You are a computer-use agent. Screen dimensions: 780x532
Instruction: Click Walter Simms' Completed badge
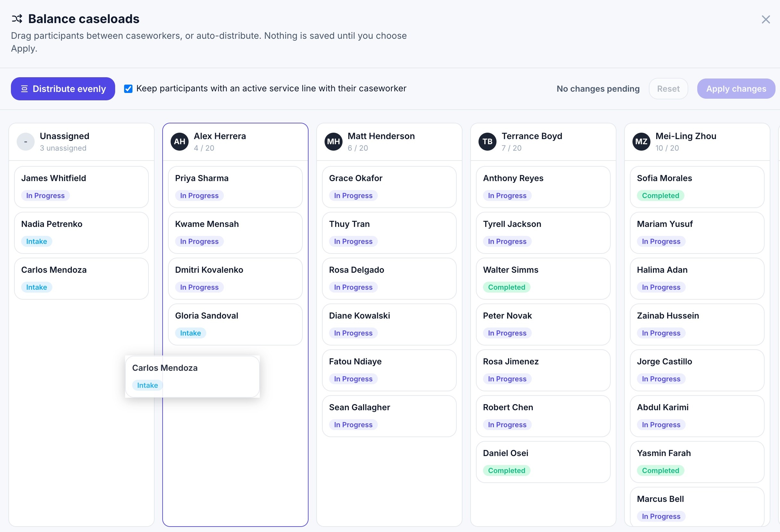(x=506, y=287)
